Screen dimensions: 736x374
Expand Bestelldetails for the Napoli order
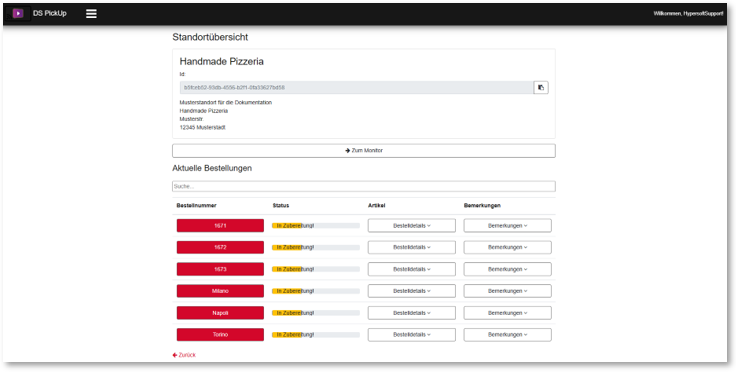click(x=412, y=313)
